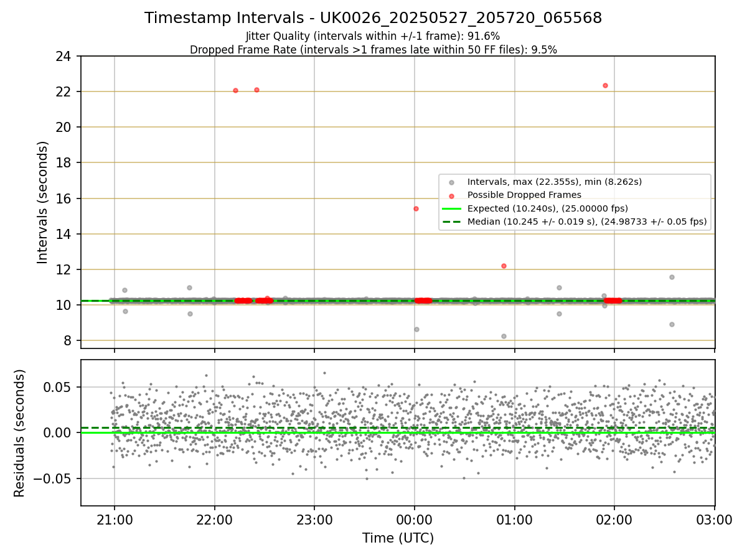Viewport: 747px width, 560px height.
Task: Click the lowest gray interval point near 8.26 seconds
Action: [x=504, y=336]
